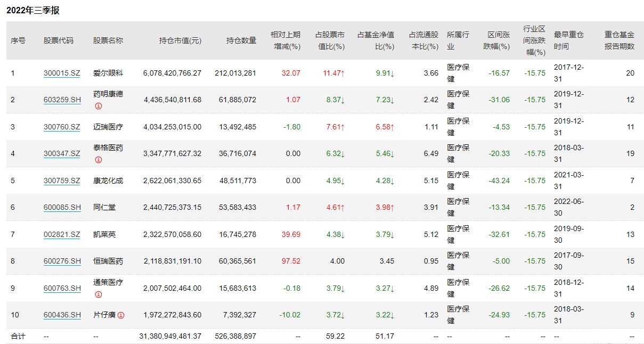Select the 最早重仓时间 column header

569,40
